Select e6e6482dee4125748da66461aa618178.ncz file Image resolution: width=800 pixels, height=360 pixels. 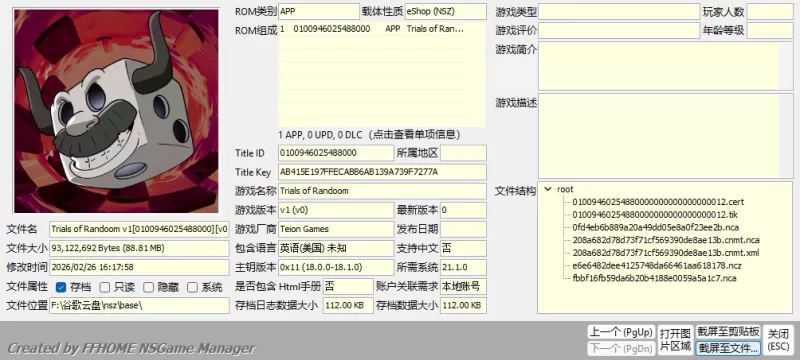(657, 266)
